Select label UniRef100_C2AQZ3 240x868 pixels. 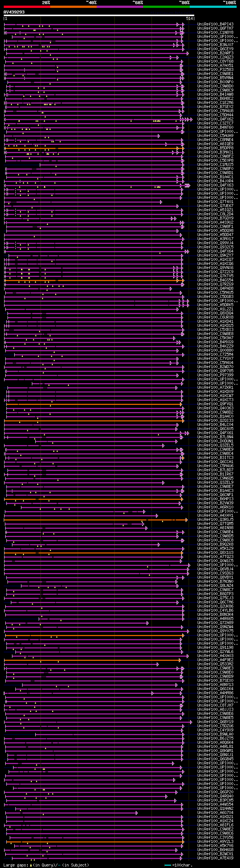[x=215, y=57]
